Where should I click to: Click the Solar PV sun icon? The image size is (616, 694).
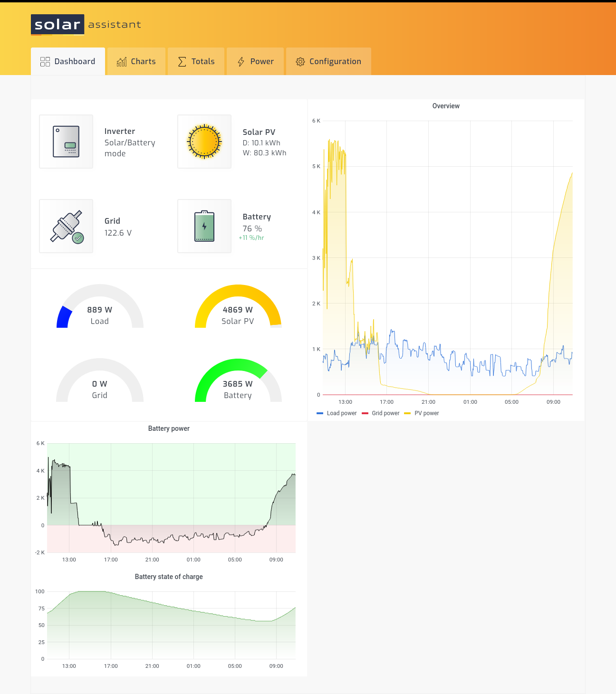pos(204,142)
